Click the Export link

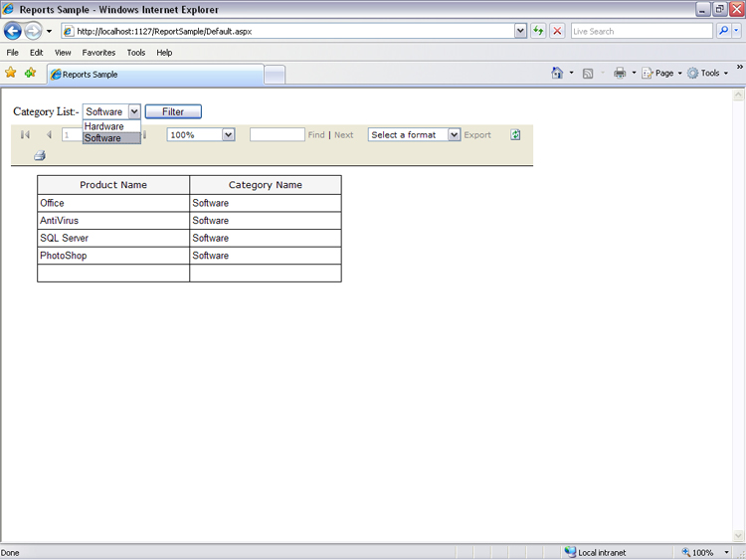tap(477, 135)
